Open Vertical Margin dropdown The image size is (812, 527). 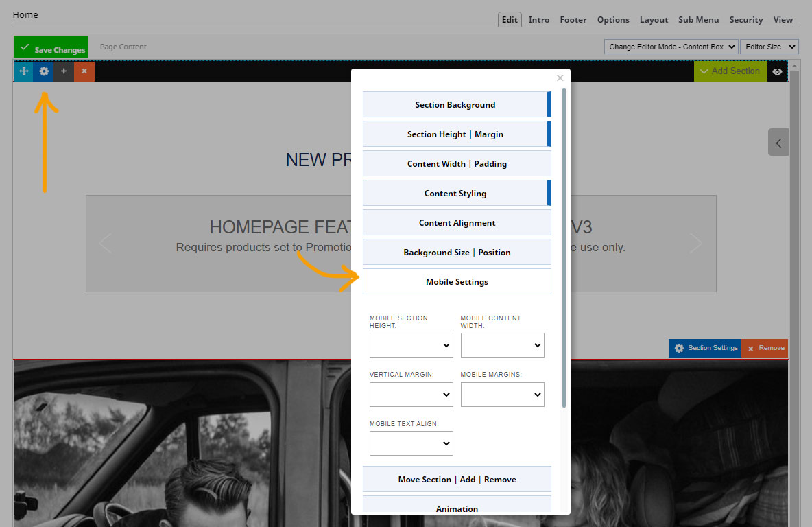(x=411, y=395)
